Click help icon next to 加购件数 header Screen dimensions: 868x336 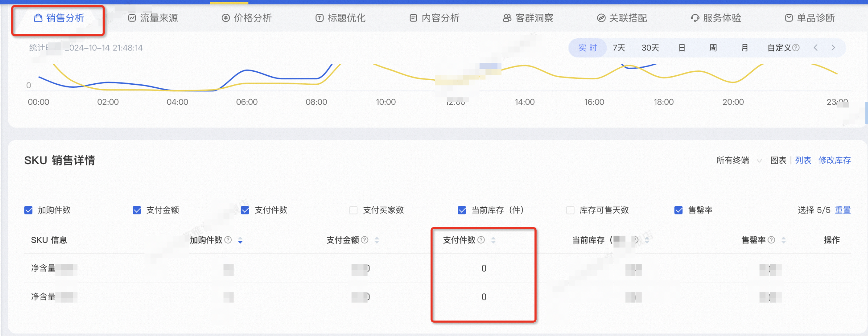[228, 240]
